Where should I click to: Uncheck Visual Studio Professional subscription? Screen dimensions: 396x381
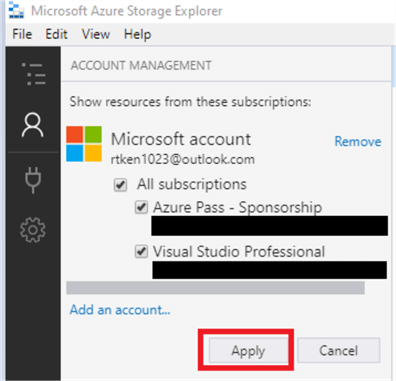141,251
